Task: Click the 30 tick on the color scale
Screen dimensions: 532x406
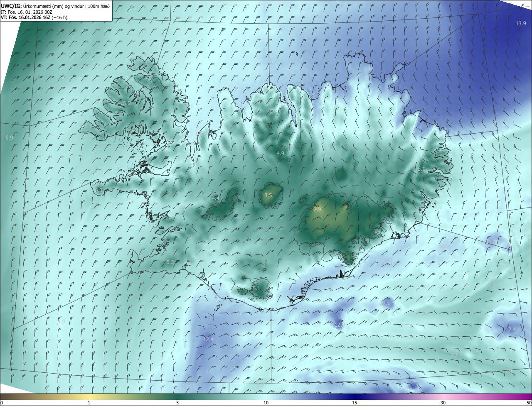Action: pos(443,403)
